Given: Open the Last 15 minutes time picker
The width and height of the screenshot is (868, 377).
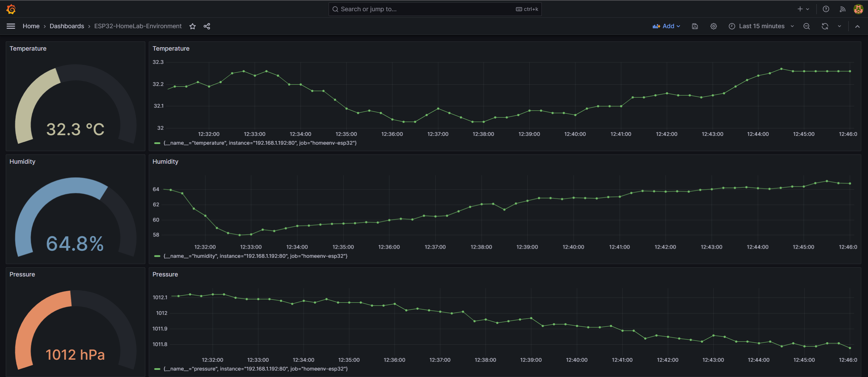Looking at the screenshot, I should click(761, 26).
